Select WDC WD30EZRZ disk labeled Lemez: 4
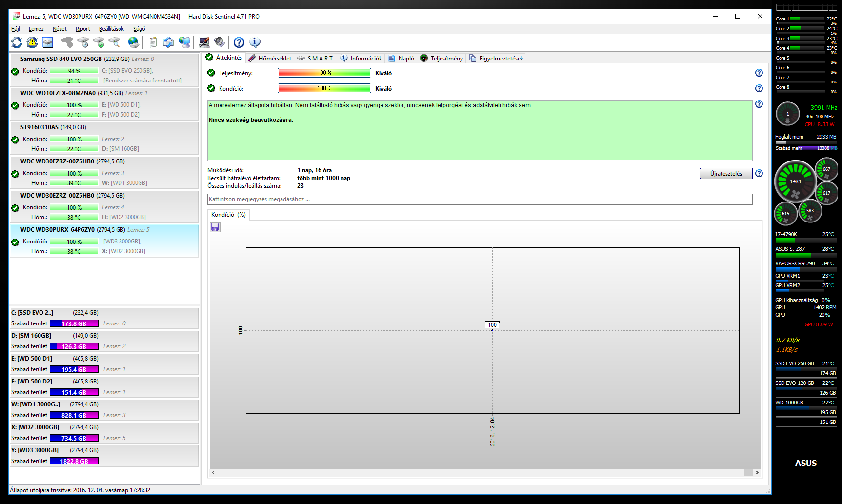The image size is (842, 504). [x=104, y=206]
